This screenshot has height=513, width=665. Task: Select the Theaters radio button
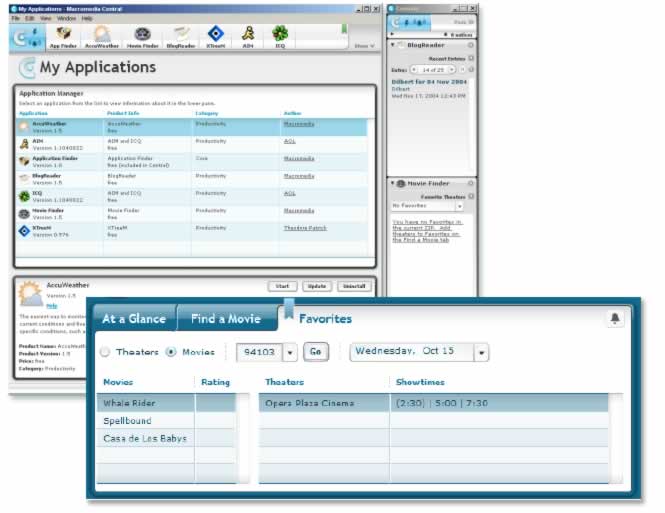click(x=105, y=352)
